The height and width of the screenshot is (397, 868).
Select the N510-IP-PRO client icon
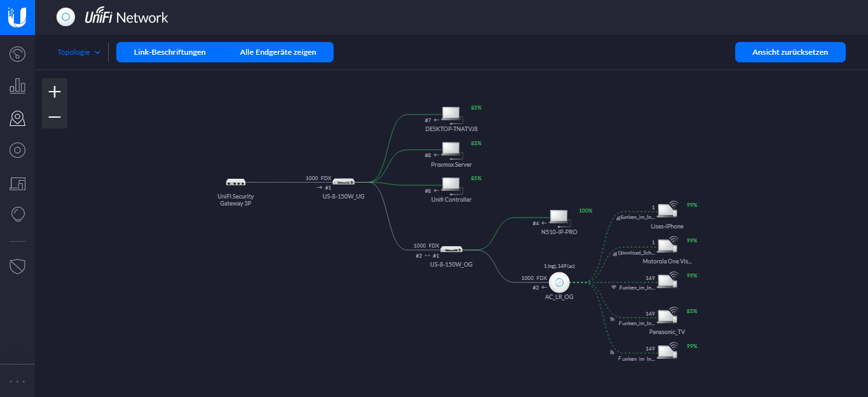[559, 217]
